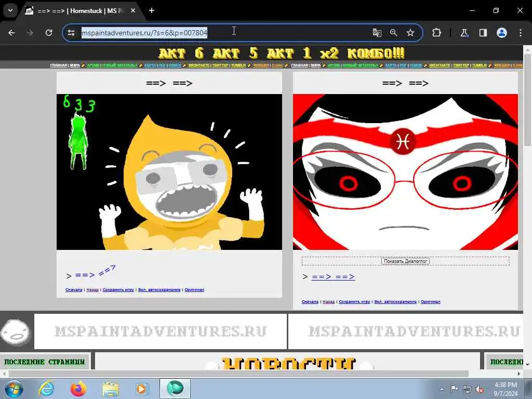The width and height of the screenshot is (532, 399).
Task: Open Action Center flag icon
Action: pyautogui.click(x=454, y=389)
